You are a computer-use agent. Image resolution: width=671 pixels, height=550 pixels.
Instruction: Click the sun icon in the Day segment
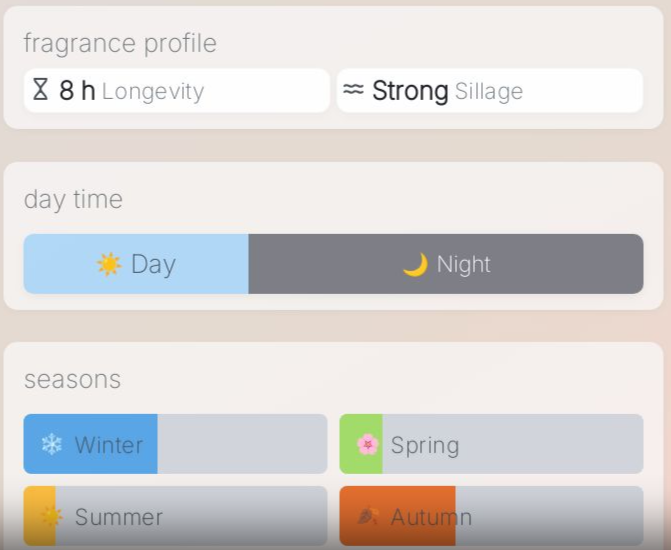tap(108, 264)
